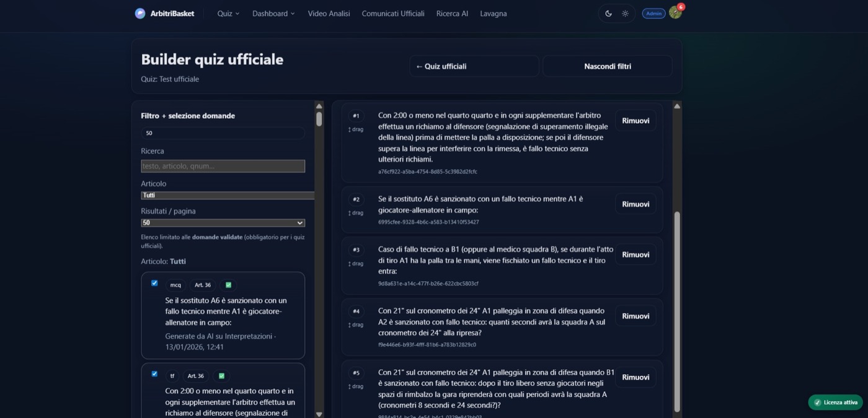Screen dimensions: 868x418
Task: Click the ArbitriBasket brand name
Action: tap(173, 13)
